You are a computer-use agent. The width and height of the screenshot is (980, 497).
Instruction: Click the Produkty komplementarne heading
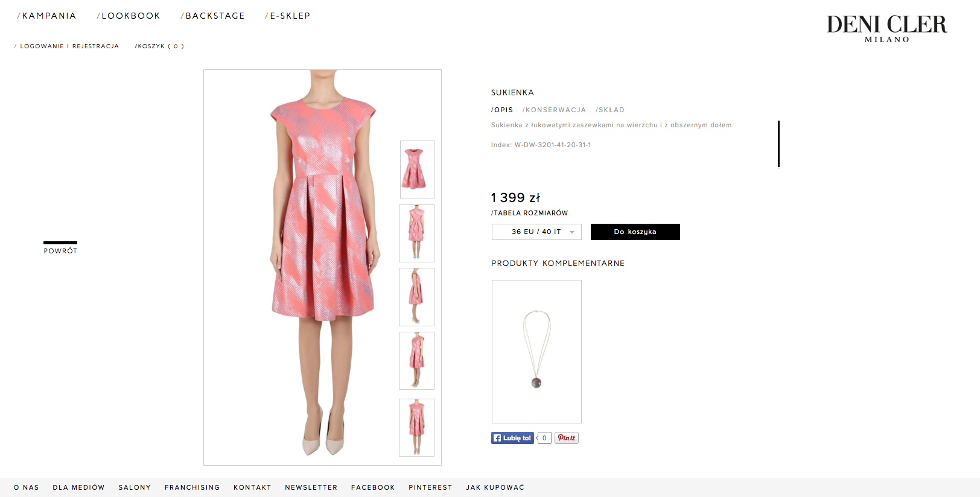tap(558, 264)
